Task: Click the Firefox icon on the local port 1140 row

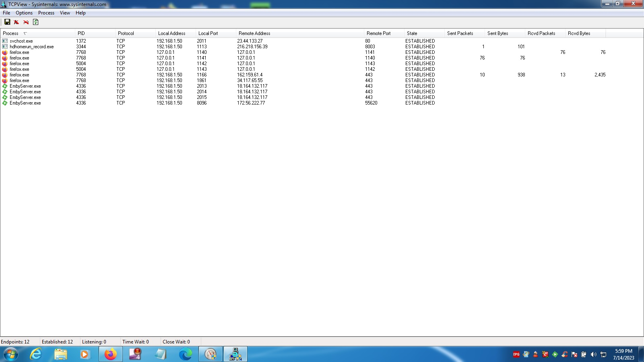Action: [5, 52]
